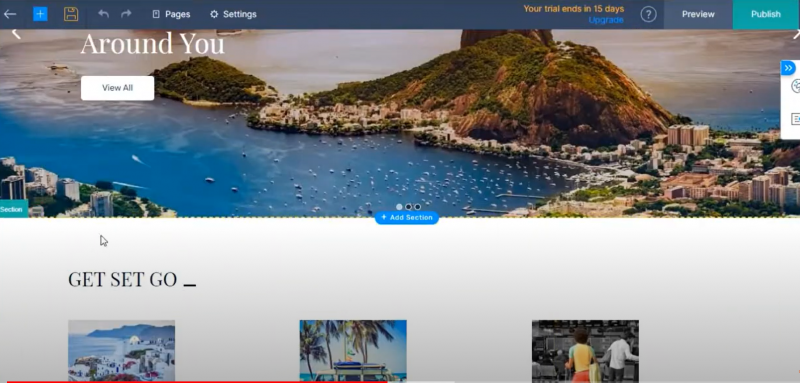Click the Santorini coastal village thumbnail

pos(121,350)
